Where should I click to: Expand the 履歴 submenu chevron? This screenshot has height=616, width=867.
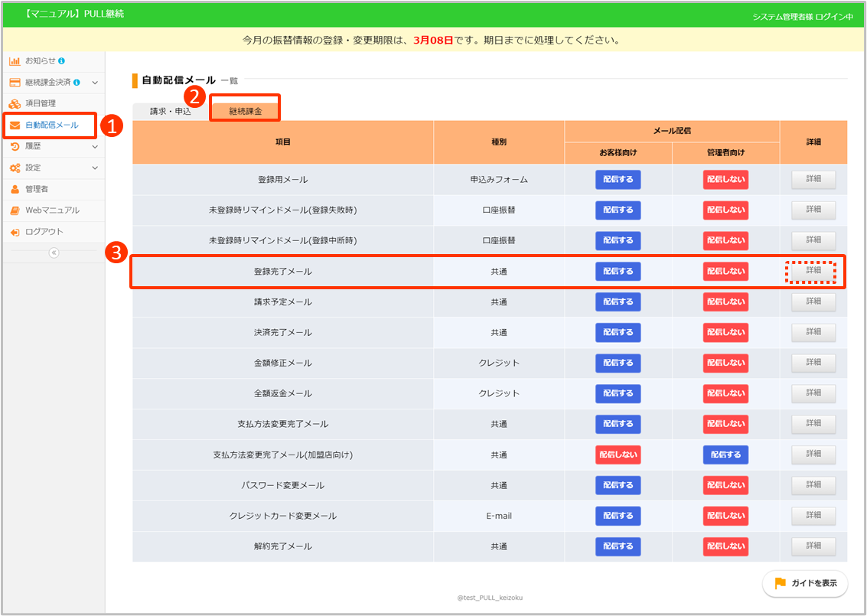[x=95, y=146]
